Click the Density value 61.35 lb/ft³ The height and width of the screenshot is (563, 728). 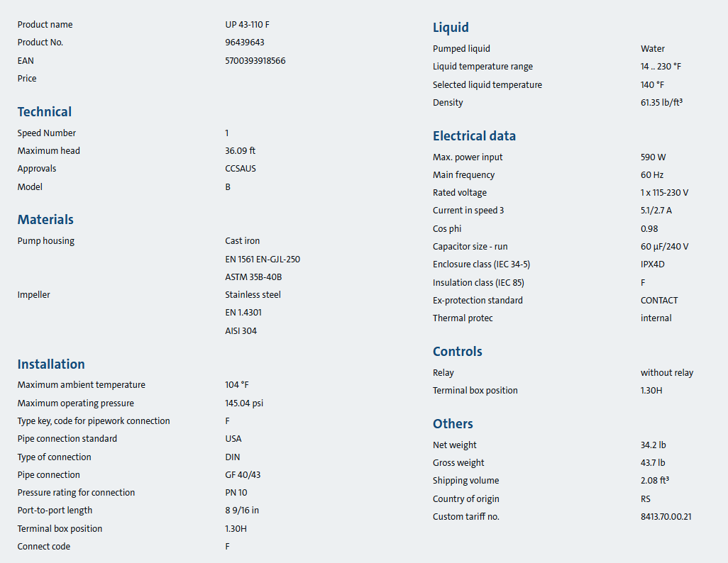(x=661, y=103)
